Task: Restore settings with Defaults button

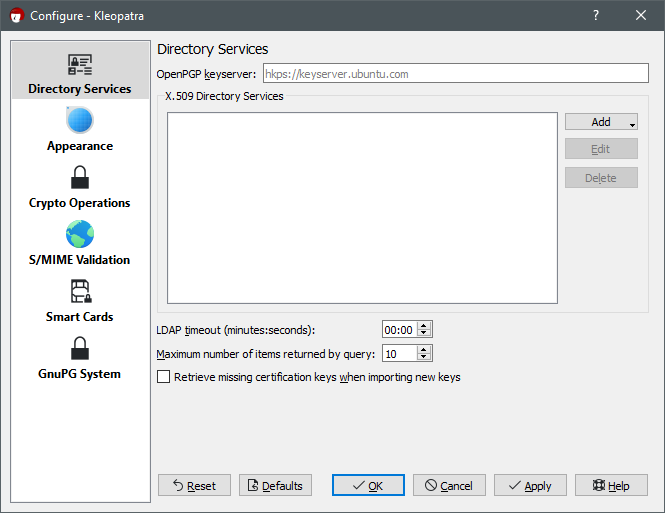Action: [275, 485]
